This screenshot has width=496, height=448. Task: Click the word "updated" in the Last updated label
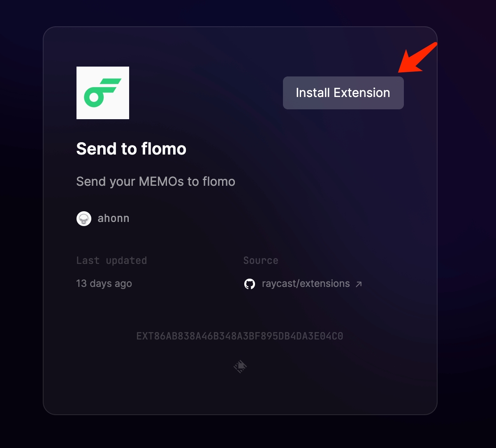click(x=126, y=261)
